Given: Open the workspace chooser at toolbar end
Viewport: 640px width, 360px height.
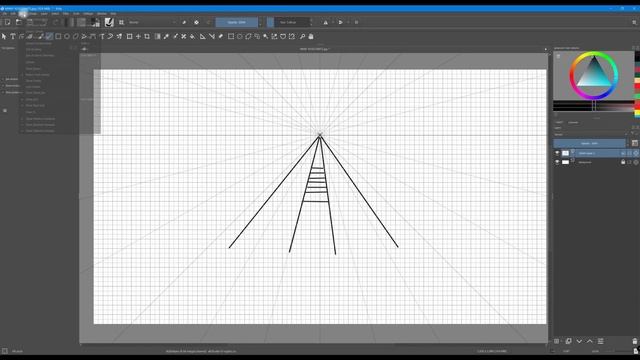Looking at the screenshot, I should click(x=634, y=22).
